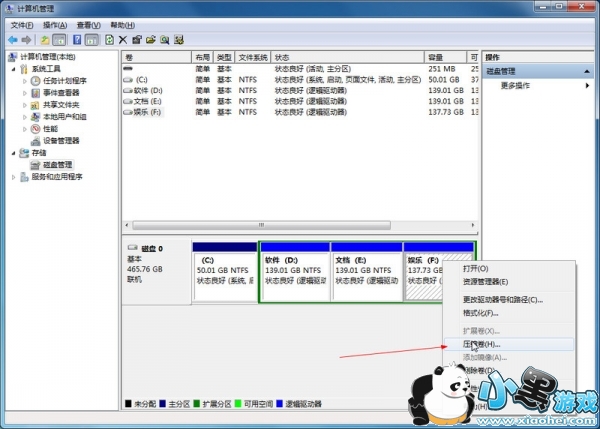Collapse the 系统工具 tree node
Screen dimensions: 600x429
[14, 69]
